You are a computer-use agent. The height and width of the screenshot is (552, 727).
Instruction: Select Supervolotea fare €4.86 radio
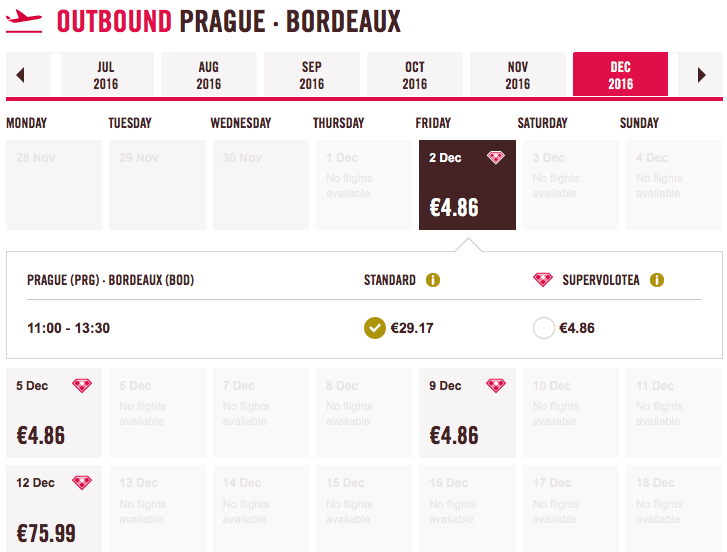543,328
